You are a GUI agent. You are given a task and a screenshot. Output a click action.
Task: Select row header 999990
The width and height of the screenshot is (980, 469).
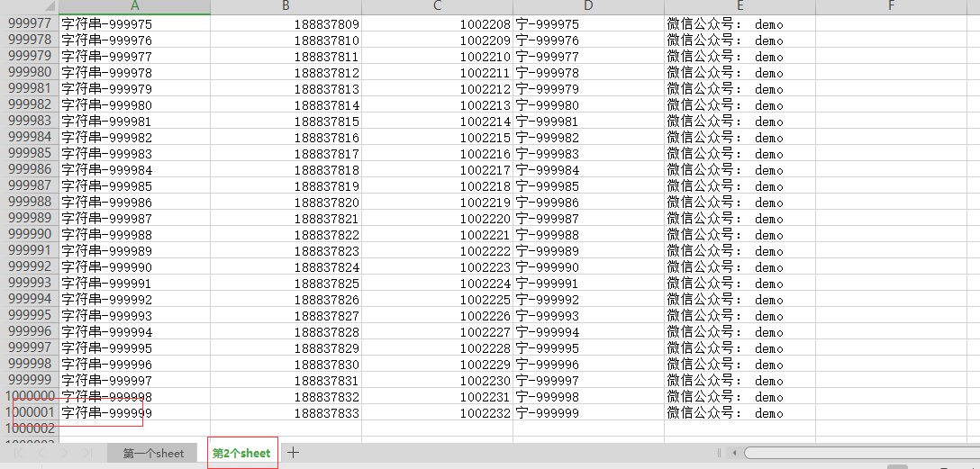point(30,234)
